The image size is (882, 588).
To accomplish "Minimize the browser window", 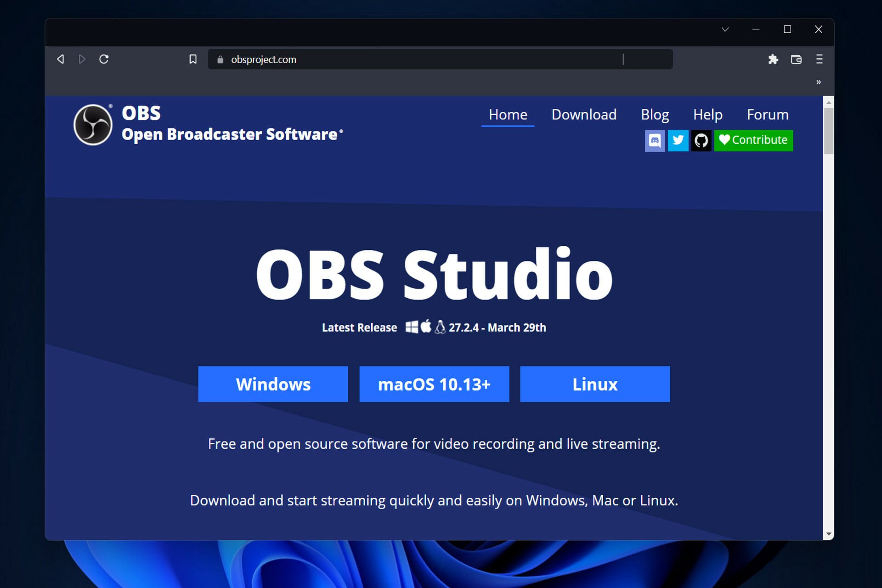I will coord(756,29).
